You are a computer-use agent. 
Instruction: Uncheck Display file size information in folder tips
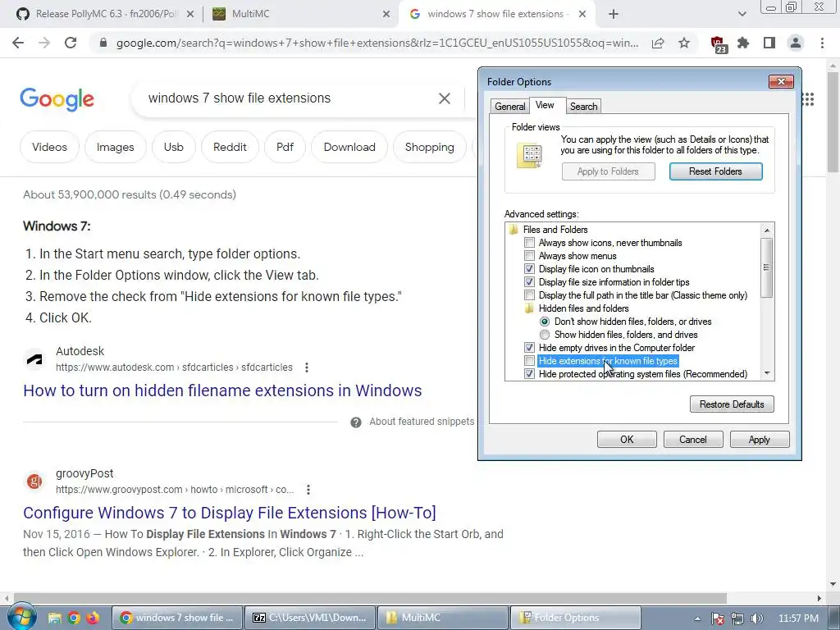(529, 282)
